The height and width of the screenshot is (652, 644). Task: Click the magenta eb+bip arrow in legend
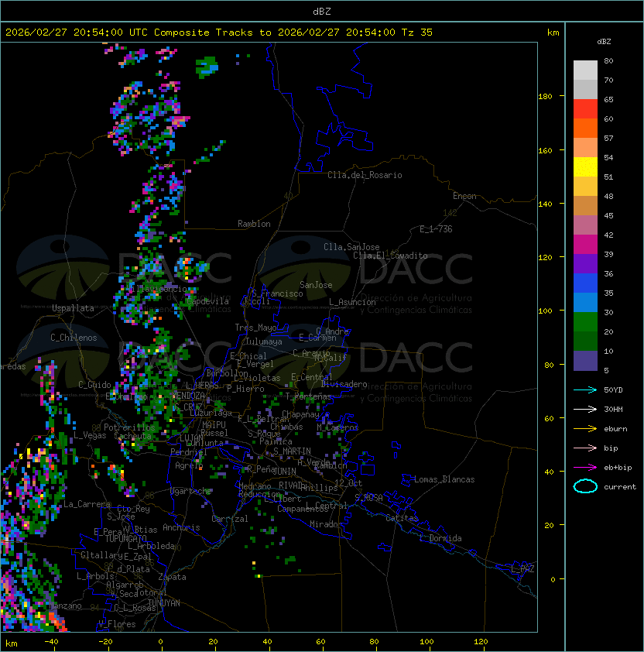[x=585, y=468]
